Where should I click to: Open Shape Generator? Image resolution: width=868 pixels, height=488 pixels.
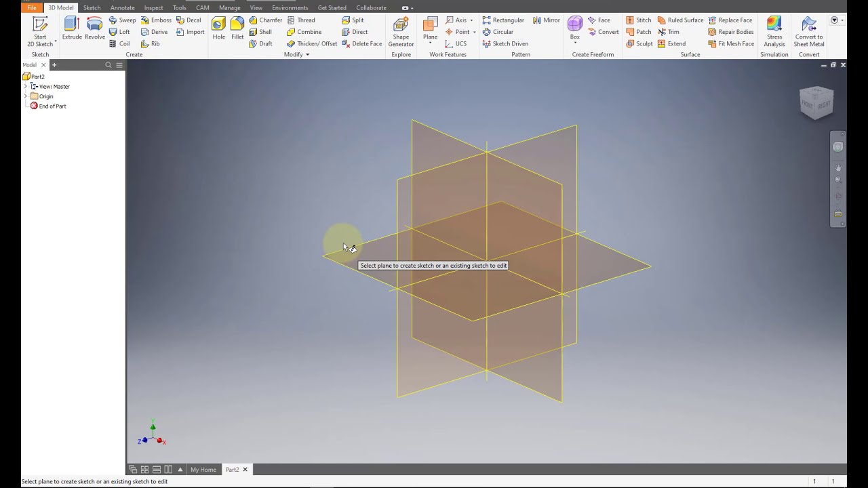401,32
